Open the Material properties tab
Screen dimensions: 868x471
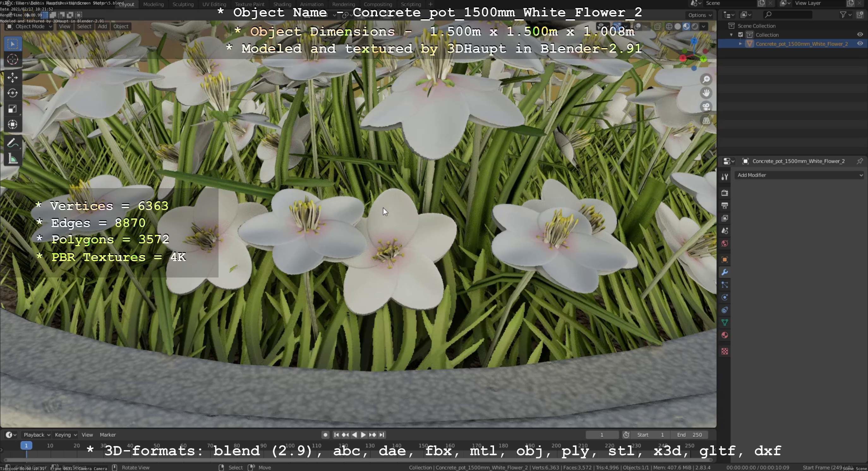coord(725,335)
